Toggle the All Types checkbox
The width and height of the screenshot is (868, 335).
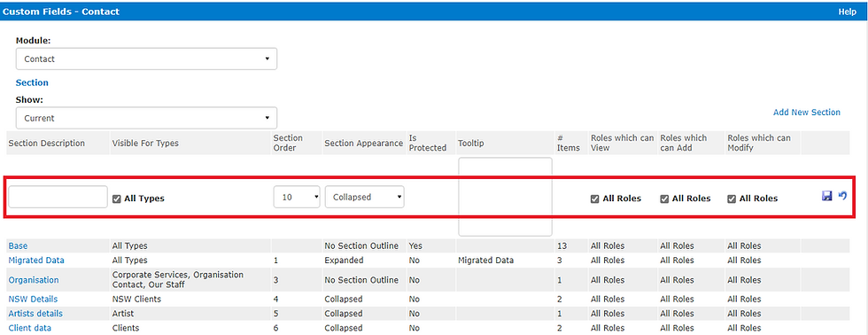pos(117,199)
